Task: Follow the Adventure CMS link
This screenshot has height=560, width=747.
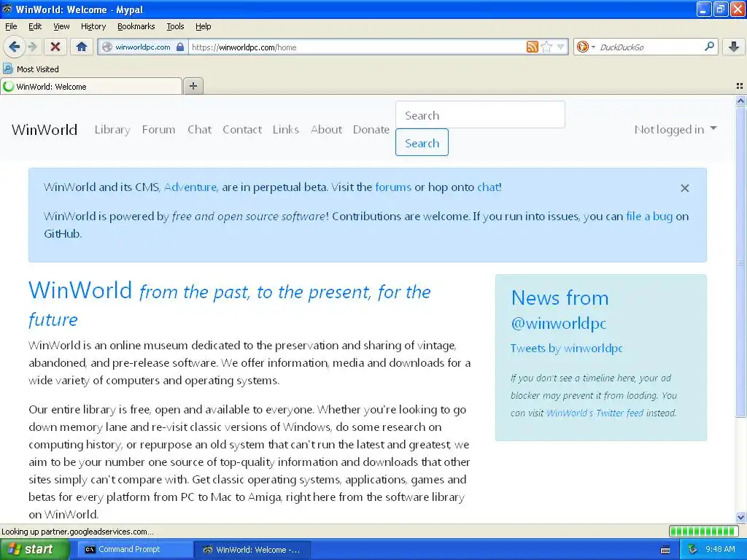Action: pos(191,187)
